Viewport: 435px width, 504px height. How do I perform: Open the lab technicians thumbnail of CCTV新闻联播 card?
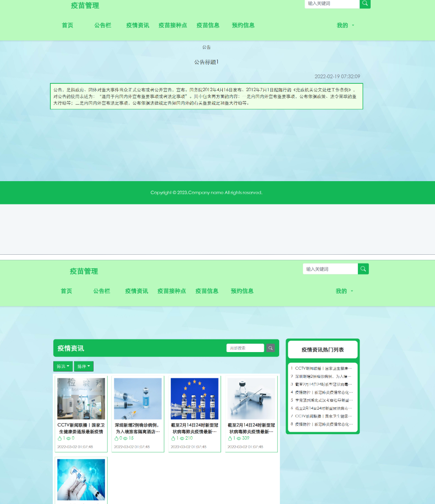pyautogui.click(x=81, y=399)
